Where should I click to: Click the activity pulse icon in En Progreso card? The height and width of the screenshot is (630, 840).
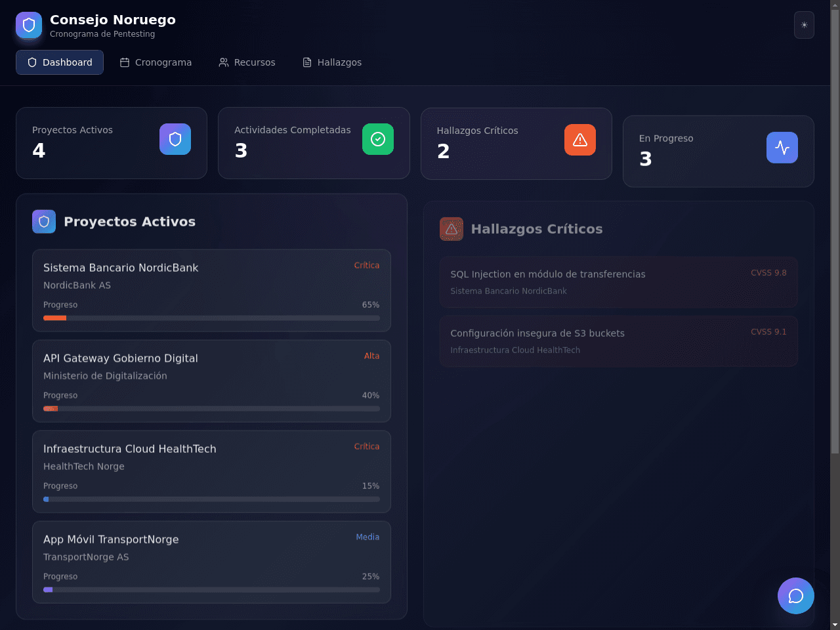pyautogui.click(x=782, y=148)
